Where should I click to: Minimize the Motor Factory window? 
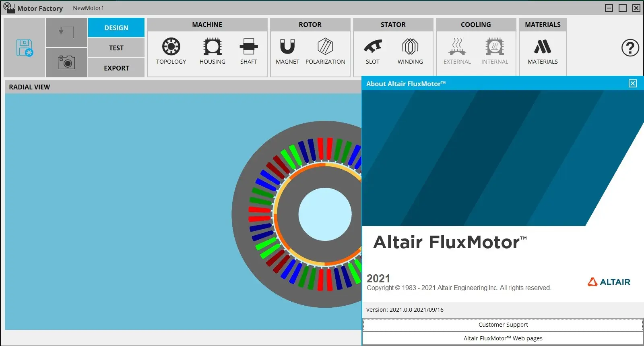[x=609, y=8]
